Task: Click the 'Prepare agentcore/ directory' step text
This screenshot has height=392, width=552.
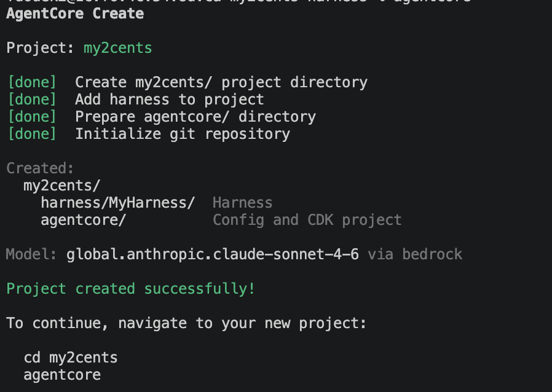Action: pyautogui.click(x=195, y=117)
